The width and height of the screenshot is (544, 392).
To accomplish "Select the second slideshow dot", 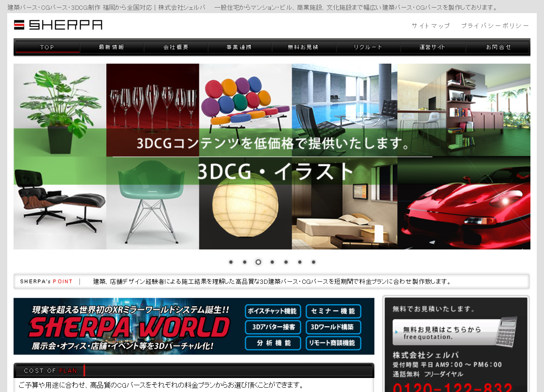I will [x=245, y=262].
